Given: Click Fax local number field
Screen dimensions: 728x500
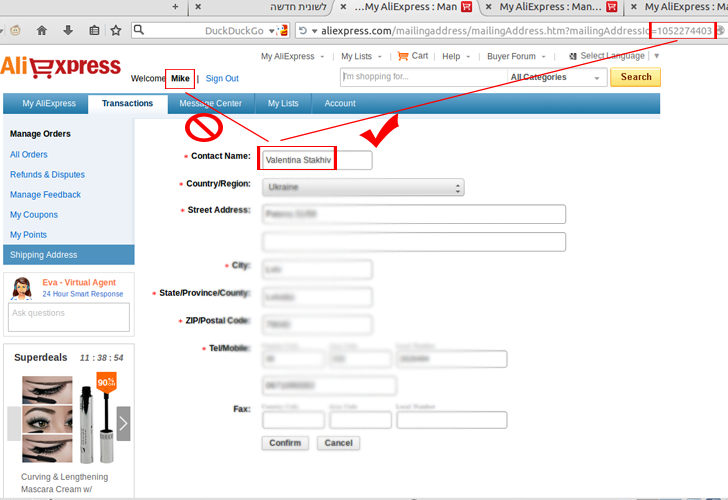Looking at the screenshot, I should point(452,420).
